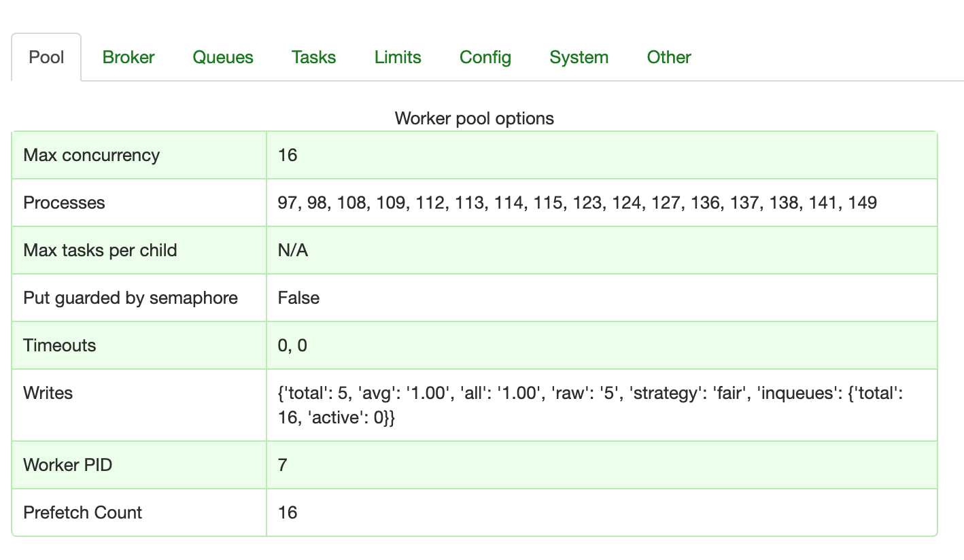
Task: Click the Worker PID row
Action: click(68, 465)
